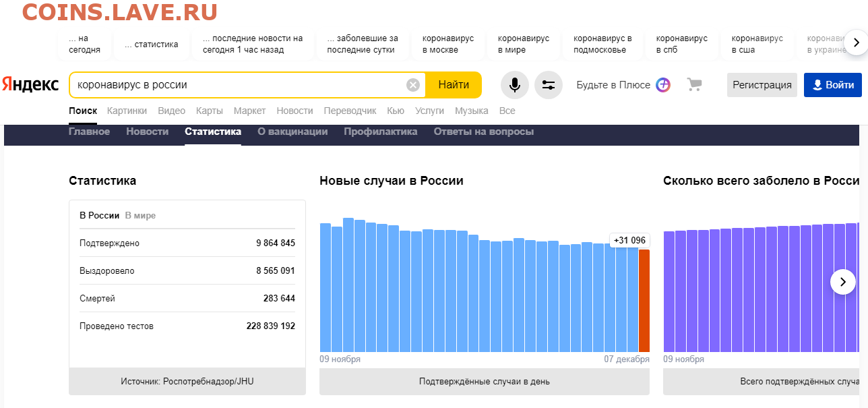868x408 pixels.
Task: Select chip 'заболевшие за последние сутки'
Action: point(363,44)
